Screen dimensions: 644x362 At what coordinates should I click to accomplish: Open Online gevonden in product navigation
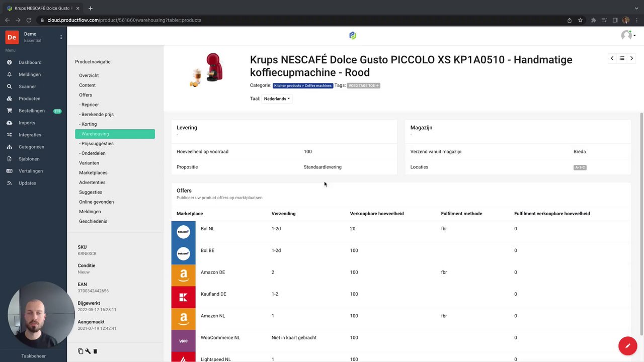(x=96, y=202)
